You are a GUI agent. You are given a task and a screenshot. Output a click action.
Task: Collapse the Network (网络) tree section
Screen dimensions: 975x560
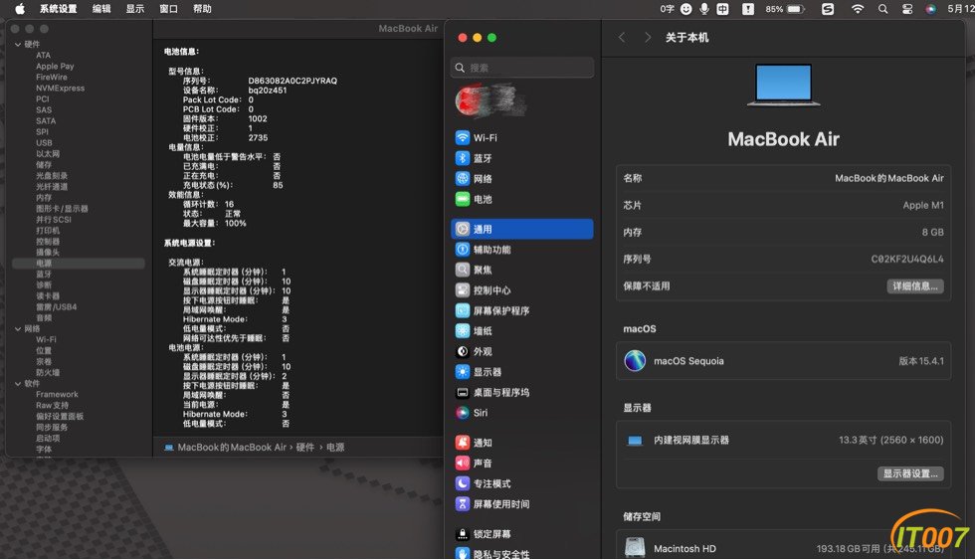(x=18, y=329)
